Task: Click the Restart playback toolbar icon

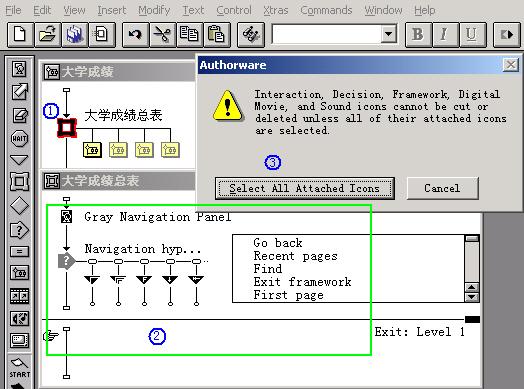Action: tap(506, 34)
